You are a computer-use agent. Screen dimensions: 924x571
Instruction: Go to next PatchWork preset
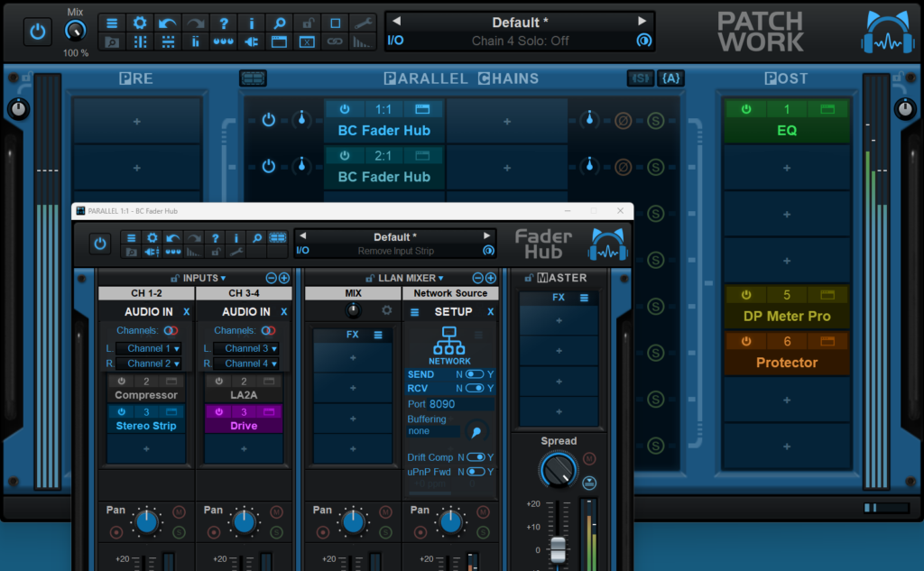coord(642,22)
